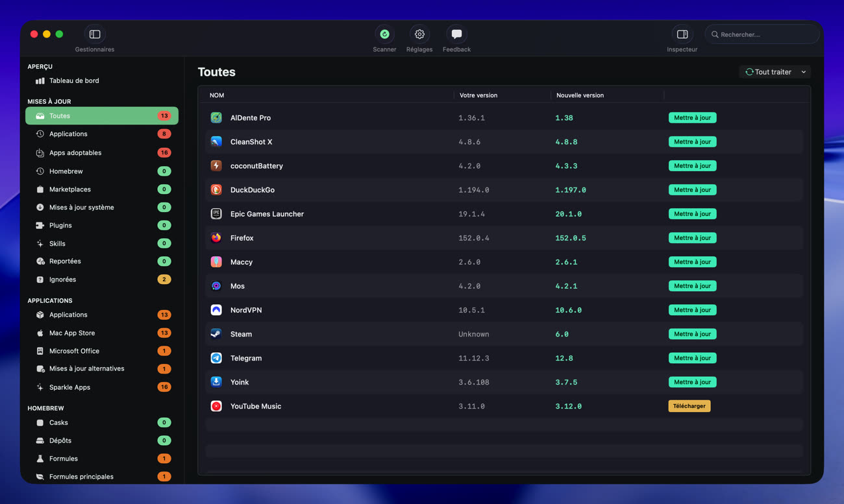Click the Steam app icon
This screenshot has height=504, width=844.
coord(216,334)
